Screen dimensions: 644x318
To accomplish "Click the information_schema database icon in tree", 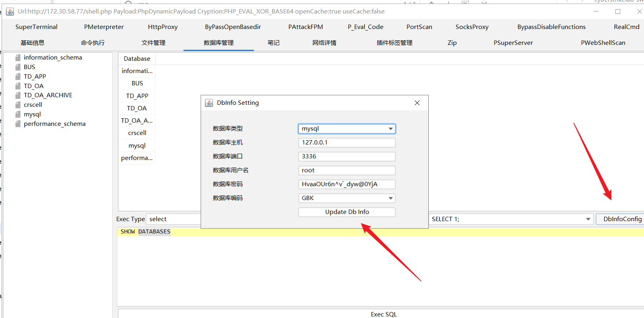I will click(x=18, y=58).
